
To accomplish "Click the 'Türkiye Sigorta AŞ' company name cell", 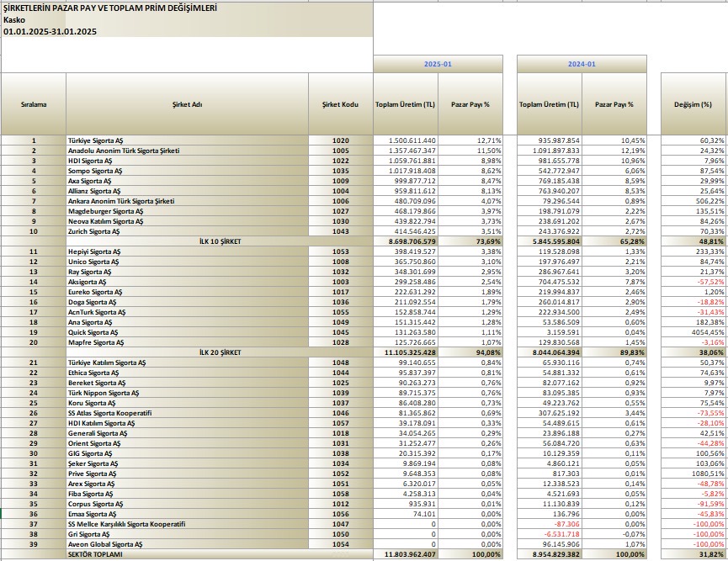I will click(187, 140).
